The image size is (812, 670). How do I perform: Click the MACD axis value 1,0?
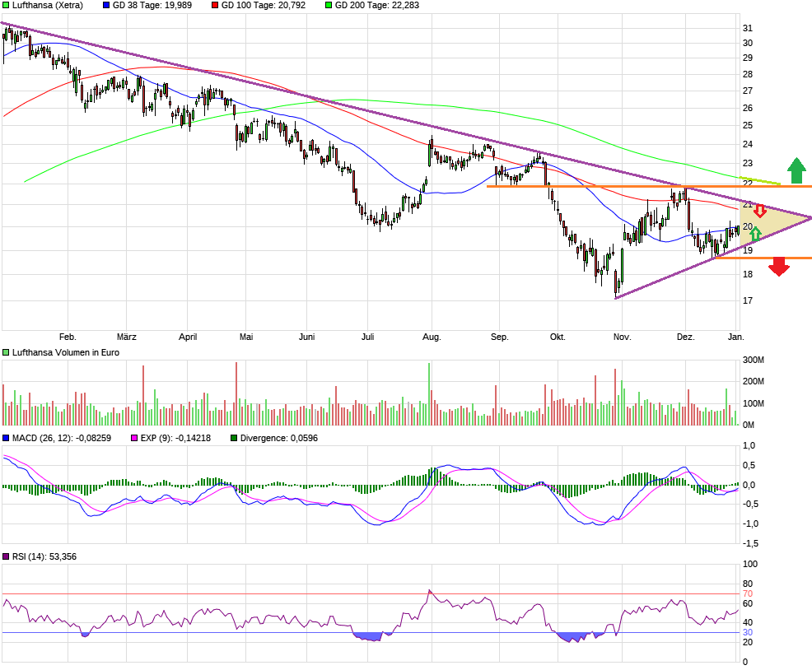coord(749,446)
